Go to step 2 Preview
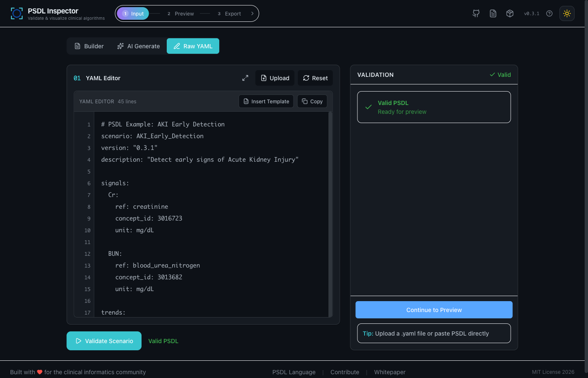The image size is (588, 378). click(181, 13)
